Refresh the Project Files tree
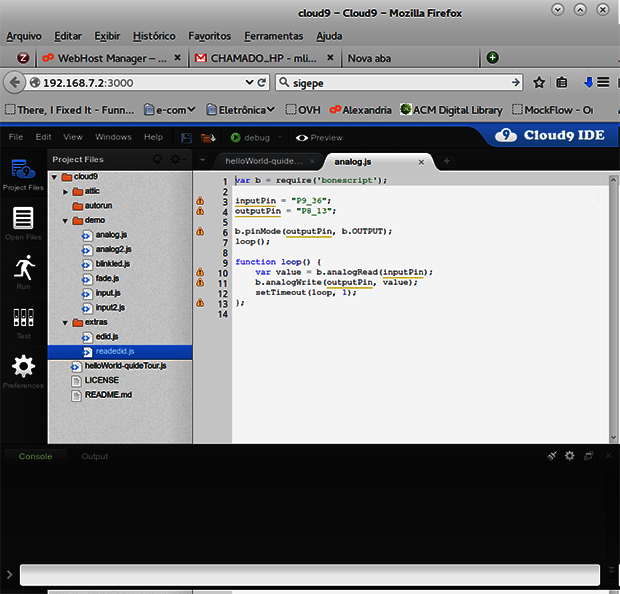The height and width of the screenshot is (594, 620). 157,159
